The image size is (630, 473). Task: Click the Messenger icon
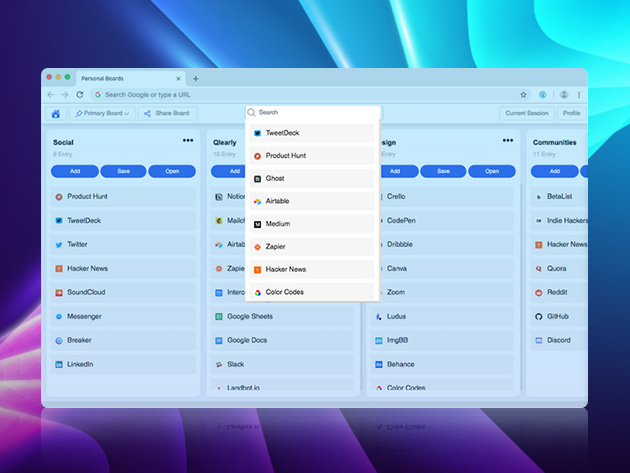pyautogui.click(x=59, y=317)
